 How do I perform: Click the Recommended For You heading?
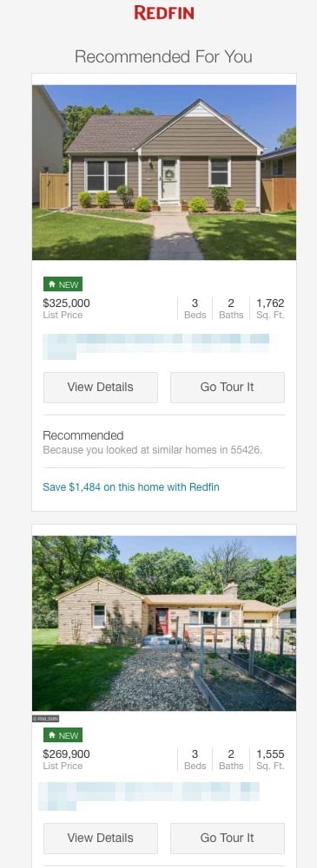pyautogui.click(x=163, y=56)
